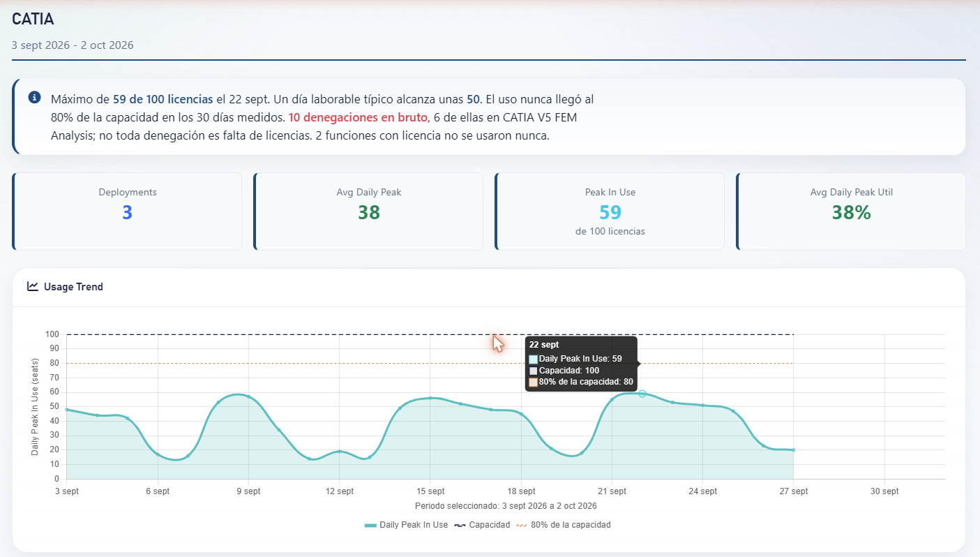Click the highlighted 22 sept data point
Image resolution: width=980 pixels, height=557 pixels.
pyautogui.click(x=642, y=394)
